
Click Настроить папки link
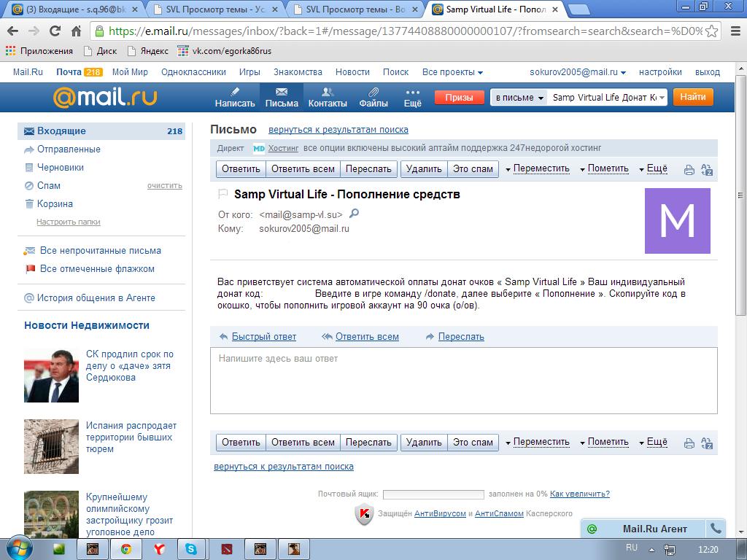[x=69, y=222]
